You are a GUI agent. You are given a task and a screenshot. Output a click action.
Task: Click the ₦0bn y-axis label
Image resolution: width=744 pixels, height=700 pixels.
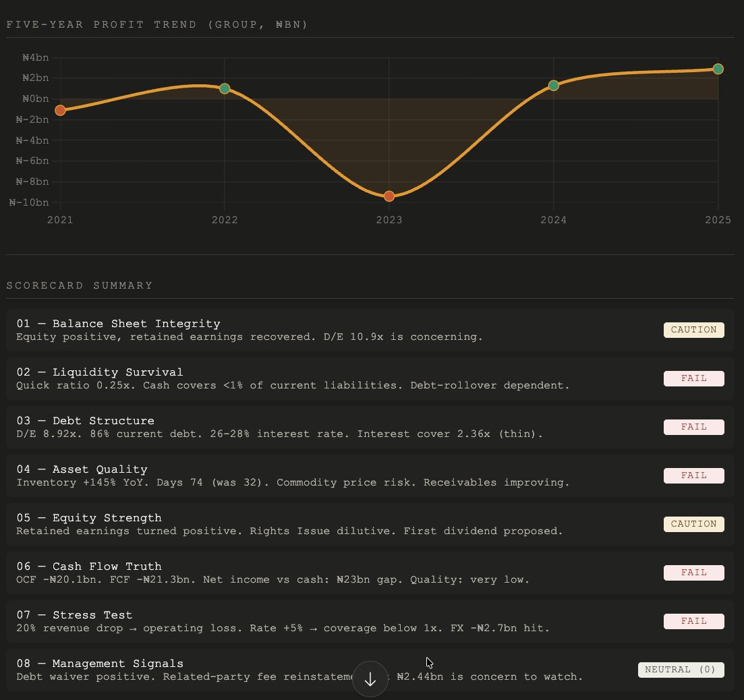click(x=36, y=98)
